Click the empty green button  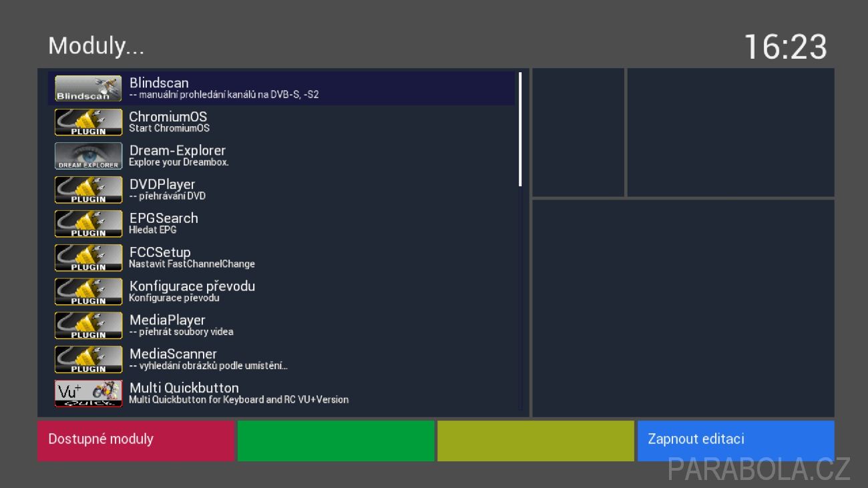(336, 441)
